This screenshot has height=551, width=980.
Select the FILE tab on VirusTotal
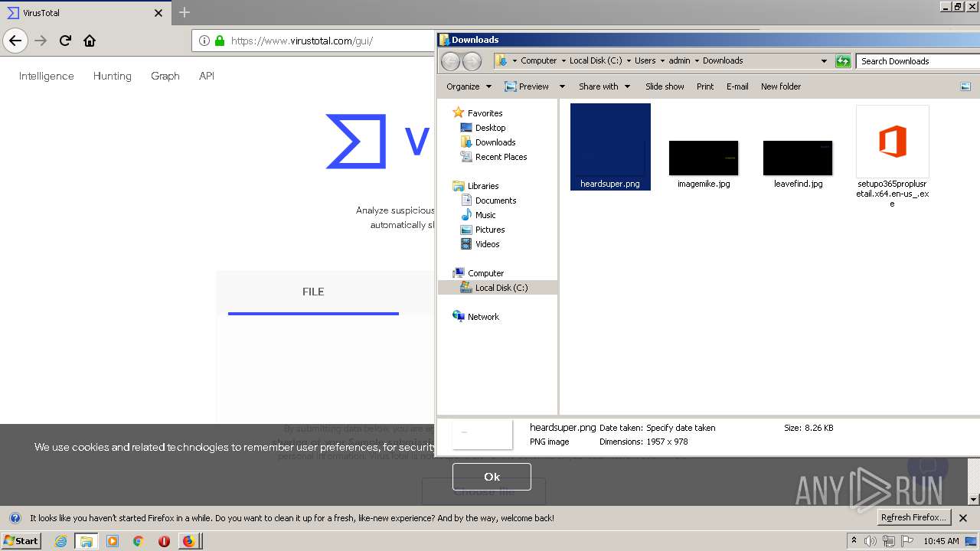[313, 292]
